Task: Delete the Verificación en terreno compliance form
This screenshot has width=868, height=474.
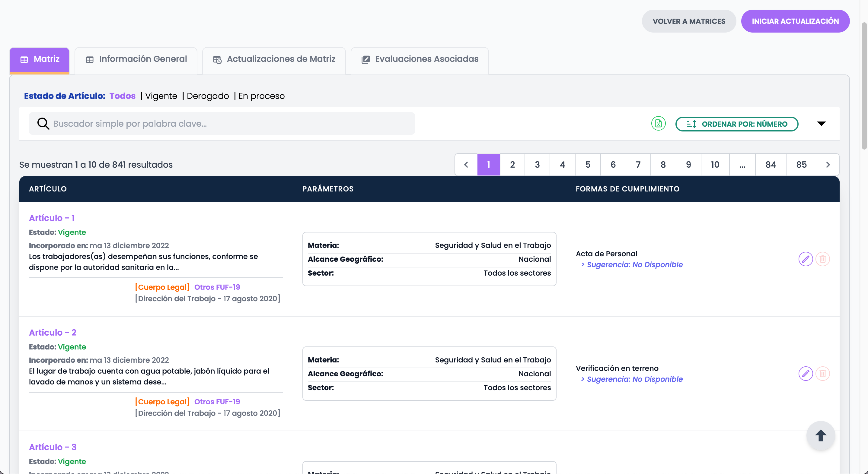Action: pos(822,373)
